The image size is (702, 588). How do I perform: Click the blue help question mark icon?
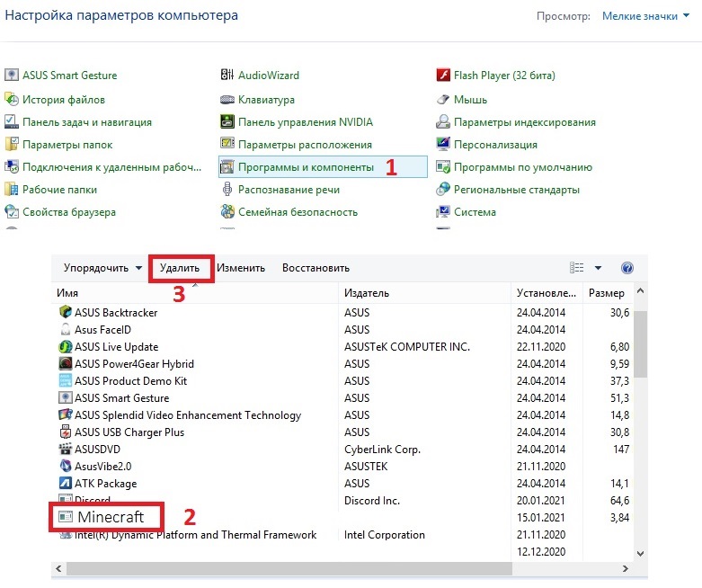point(627,268)
